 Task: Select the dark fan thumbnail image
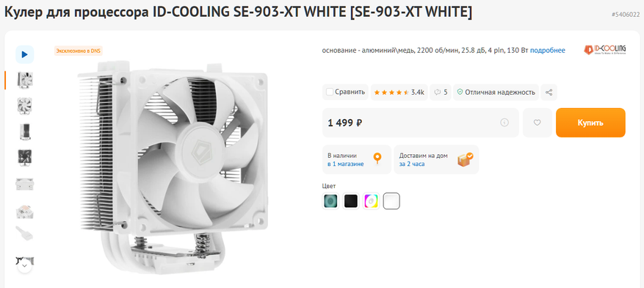coord(25,157)
